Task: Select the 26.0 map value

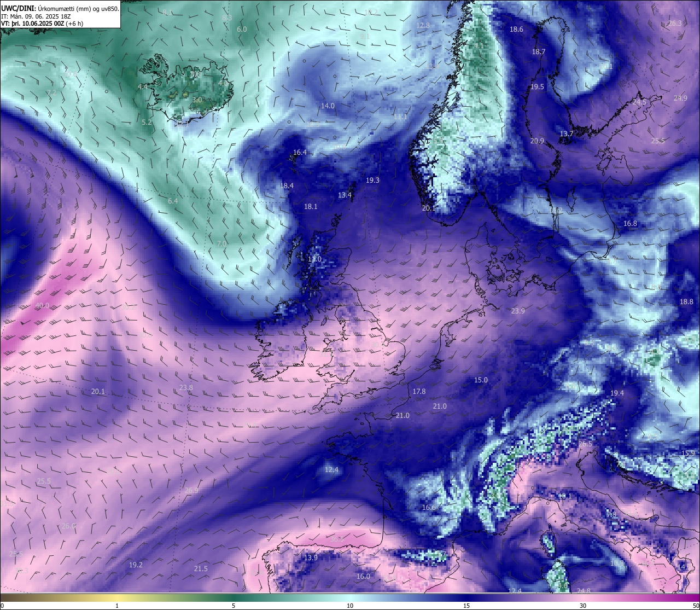Action: click(68, 526)
